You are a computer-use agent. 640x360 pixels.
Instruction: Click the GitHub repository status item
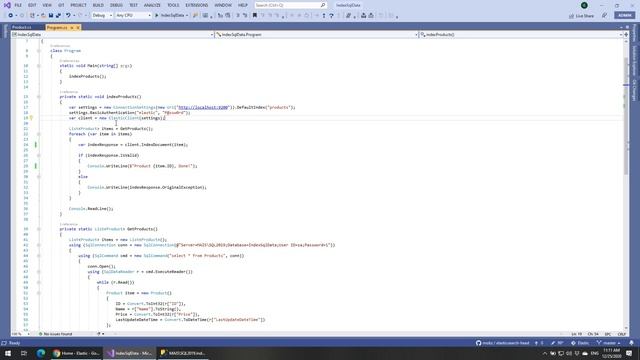tap(502, 343)
